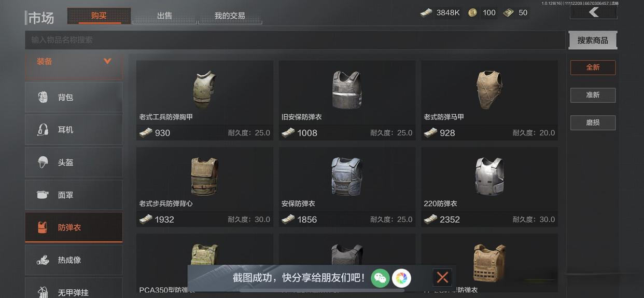Choose the 头盔 helmet category icon
The image size is (644, 298).
[x=43, y=162]
